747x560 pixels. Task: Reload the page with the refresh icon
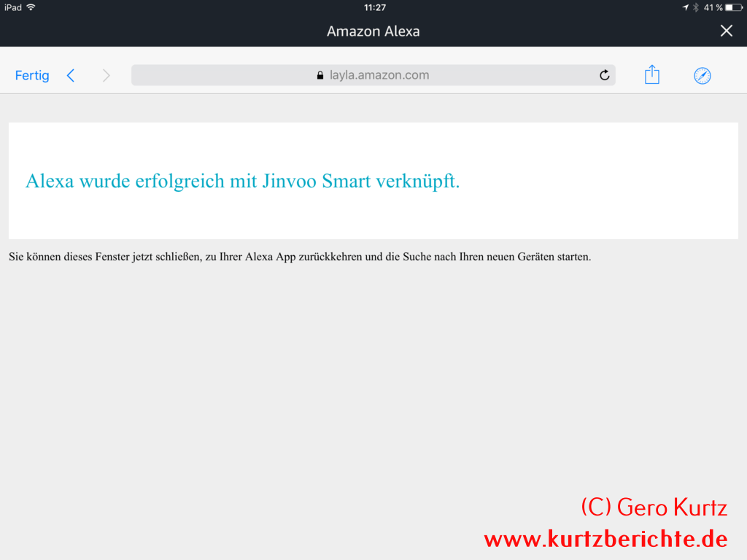coord(604,75)
